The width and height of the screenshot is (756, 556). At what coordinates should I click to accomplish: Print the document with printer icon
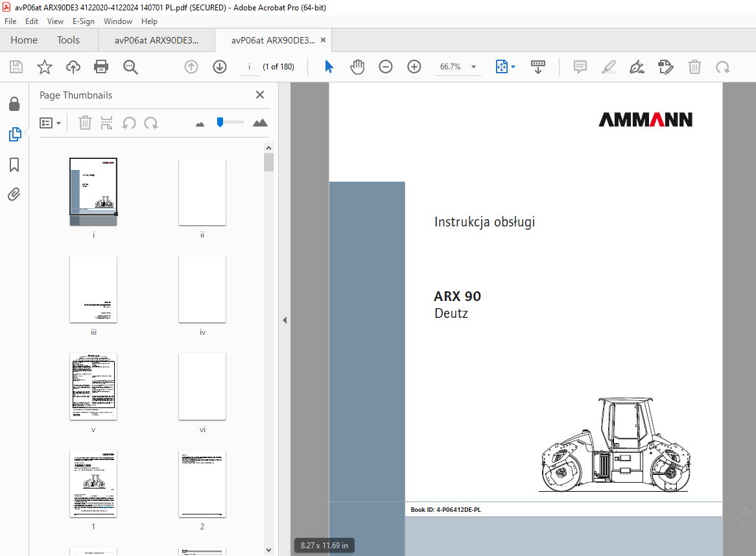(101, 67)
